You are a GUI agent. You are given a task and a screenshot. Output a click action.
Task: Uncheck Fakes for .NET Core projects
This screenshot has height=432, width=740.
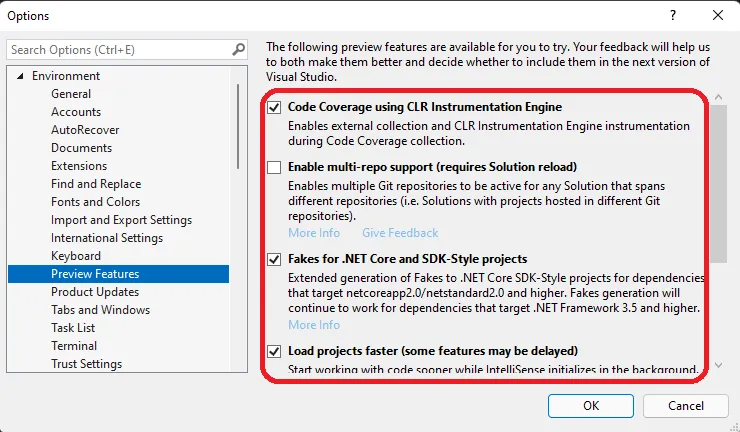[275, 259]
